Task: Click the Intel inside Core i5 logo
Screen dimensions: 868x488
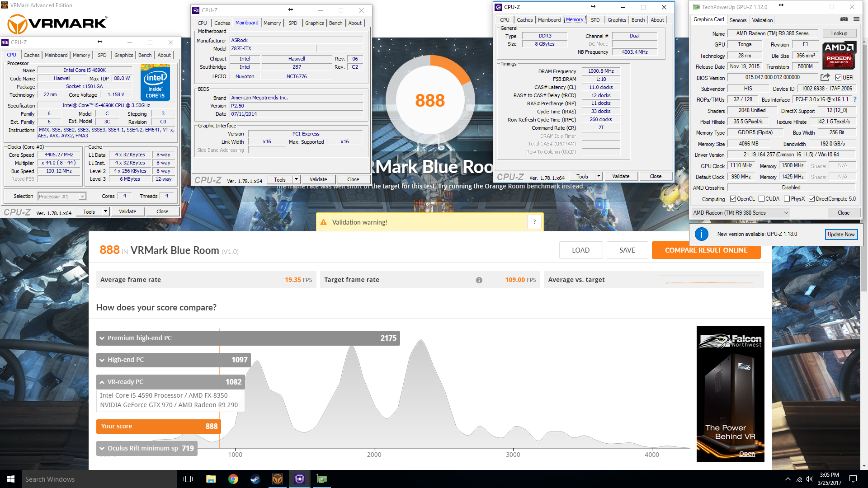Action: 155,82
